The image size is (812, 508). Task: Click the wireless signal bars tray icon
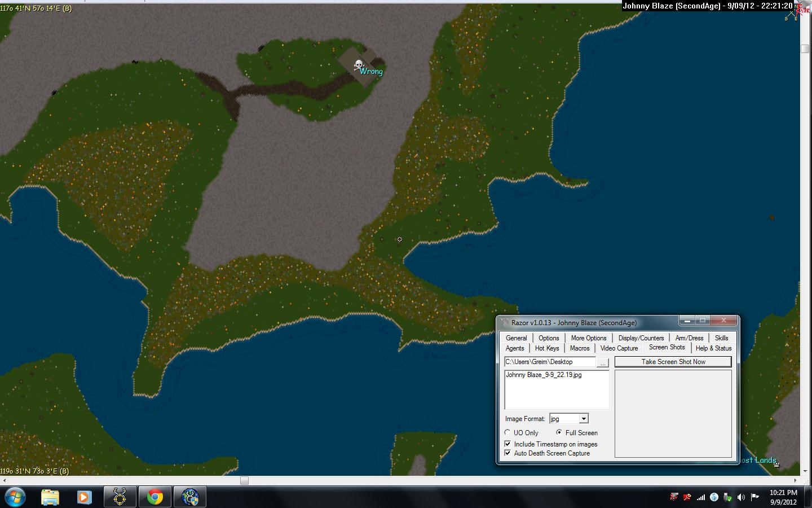click(701, 497)
